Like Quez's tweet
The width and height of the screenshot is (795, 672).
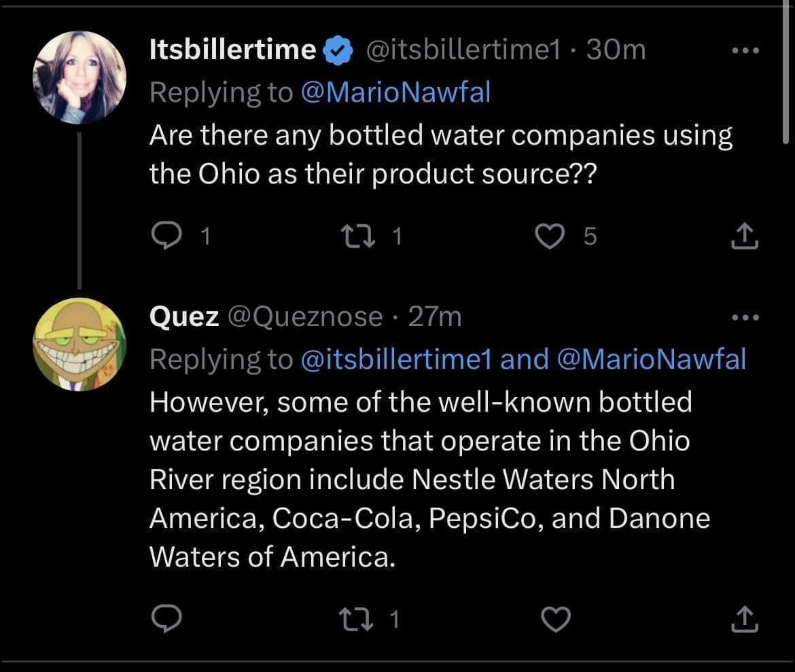(553, 618)
